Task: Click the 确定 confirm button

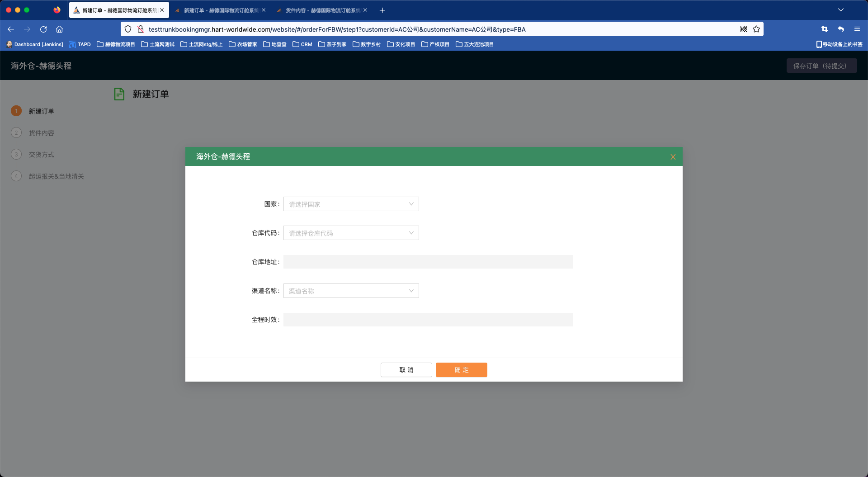Action: pos(461,370)
